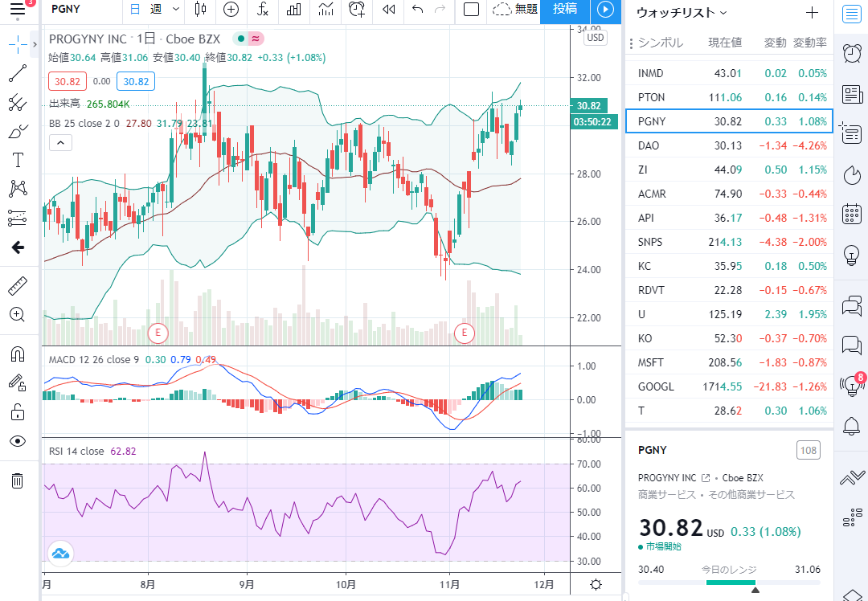Click the trash remove drawings icon
868x601 pixels.
(x=18, y=480)
